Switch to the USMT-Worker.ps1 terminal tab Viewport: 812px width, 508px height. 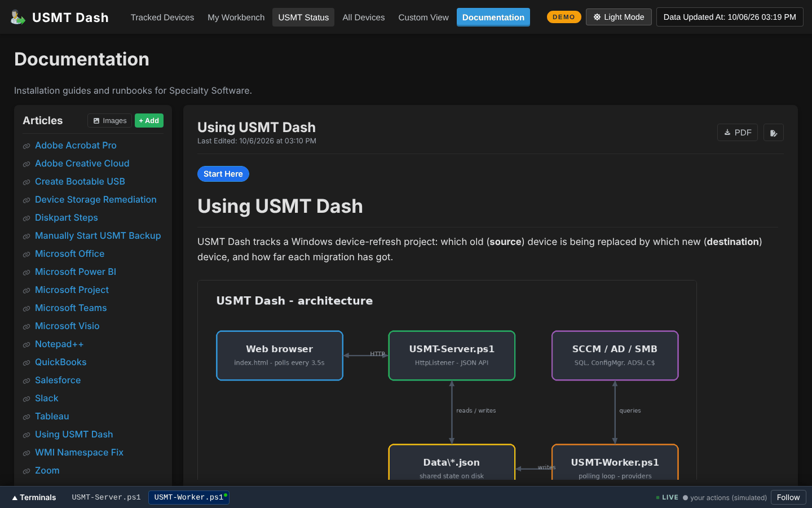(x=189, y=497)
